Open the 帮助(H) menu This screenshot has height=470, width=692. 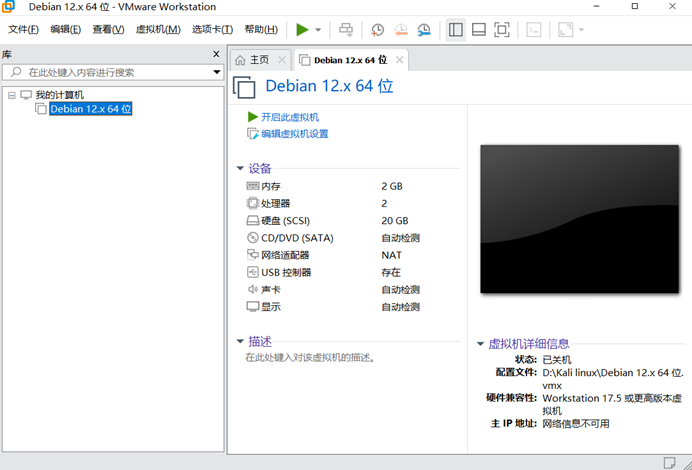coord(261,30)
